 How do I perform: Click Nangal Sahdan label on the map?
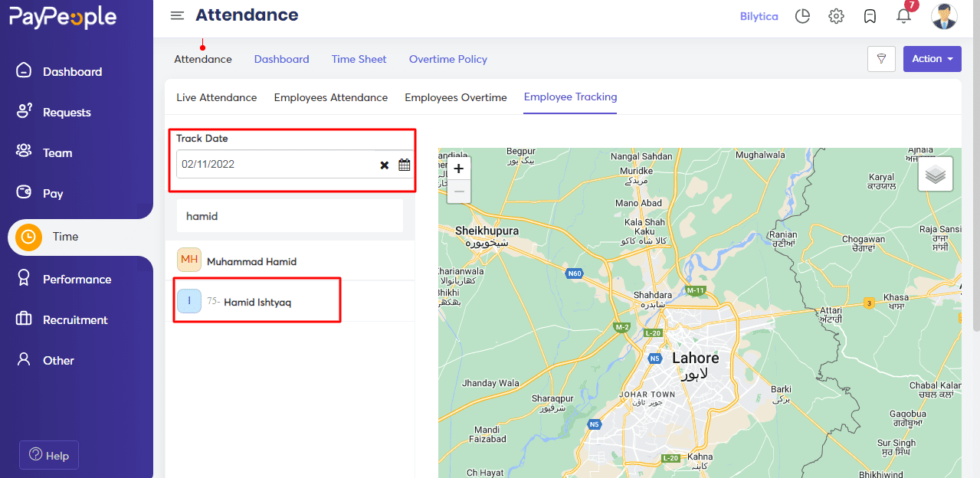pos(641,156)
